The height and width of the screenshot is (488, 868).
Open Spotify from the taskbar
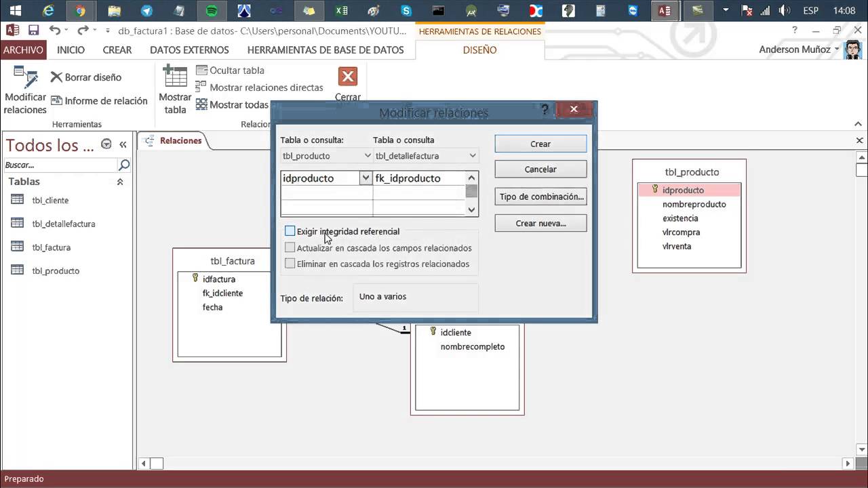pyautogui.click(x=211, y=10)
